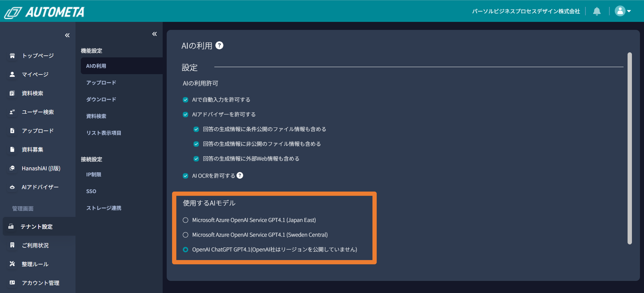Click the アカウント管理 card icon
The height and width of the screenshot is (293, 644).
tap(12, 283)
